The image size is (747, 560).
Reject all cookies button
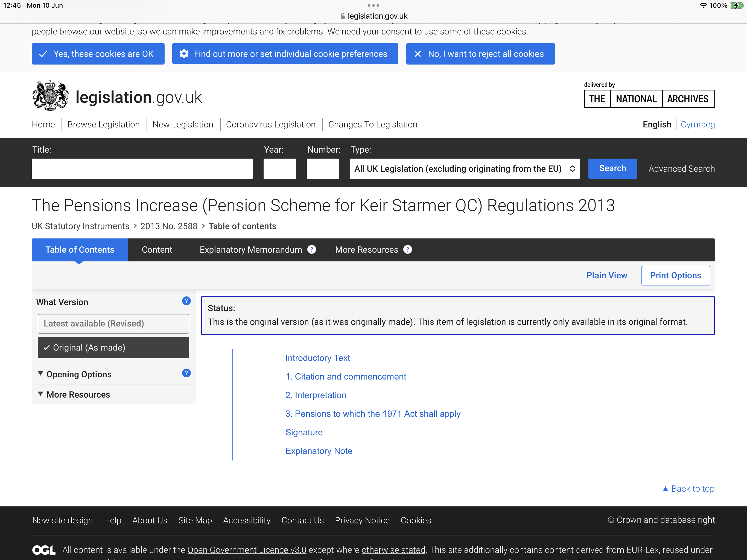(x=480, y=54)
